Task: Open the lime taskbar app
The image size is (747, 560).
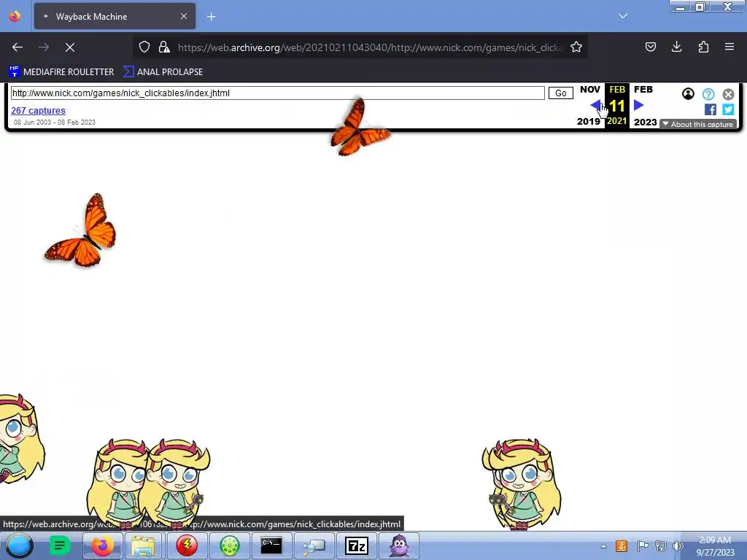Action: click(229, 545)
